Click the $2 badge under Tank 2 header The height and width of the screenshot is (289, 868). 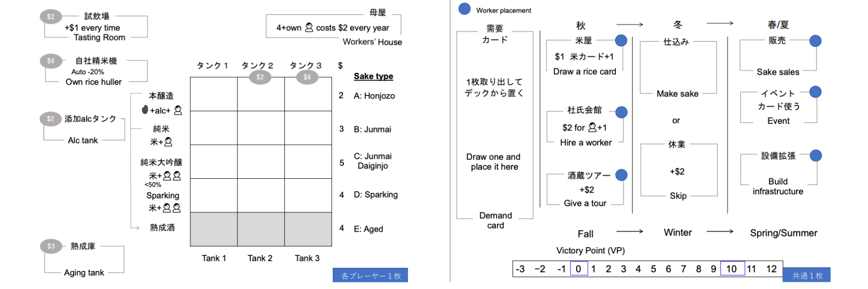[x=260, y=77]
